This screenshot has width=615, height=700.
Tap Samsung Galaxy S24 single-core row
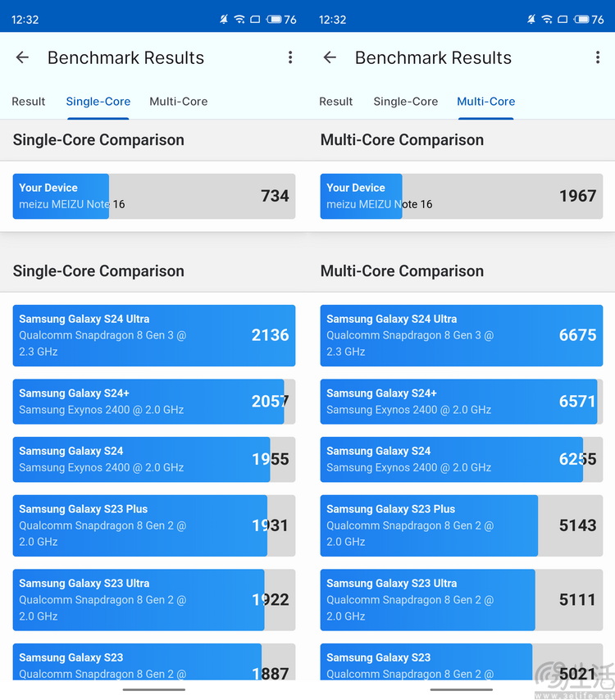(153, 459)
